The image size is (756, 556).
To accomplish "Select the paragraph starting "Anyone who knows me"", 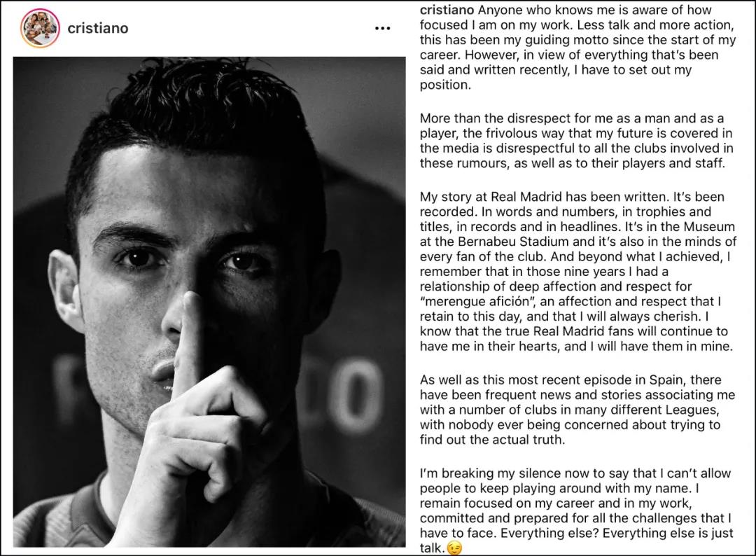I will click(577, 47).
